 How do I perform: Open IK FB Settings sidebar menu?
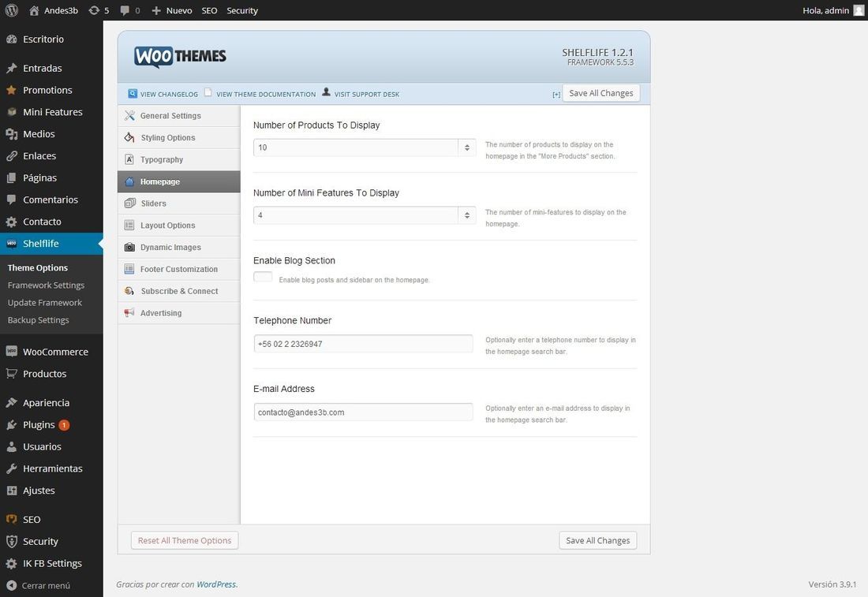click(x=51, y=563)
